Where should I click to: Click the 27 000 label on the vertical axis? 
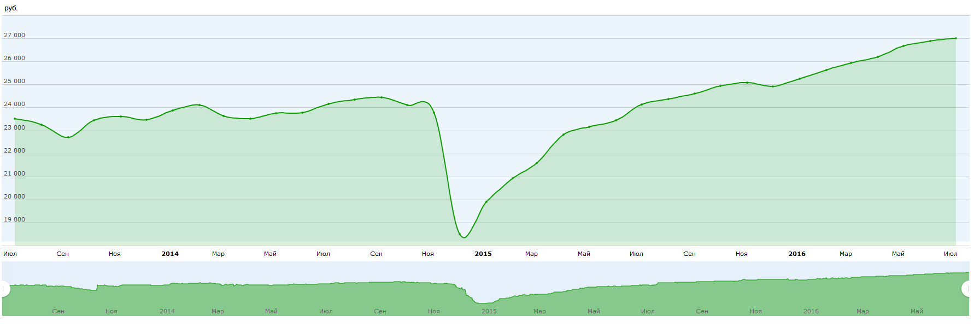15,35
